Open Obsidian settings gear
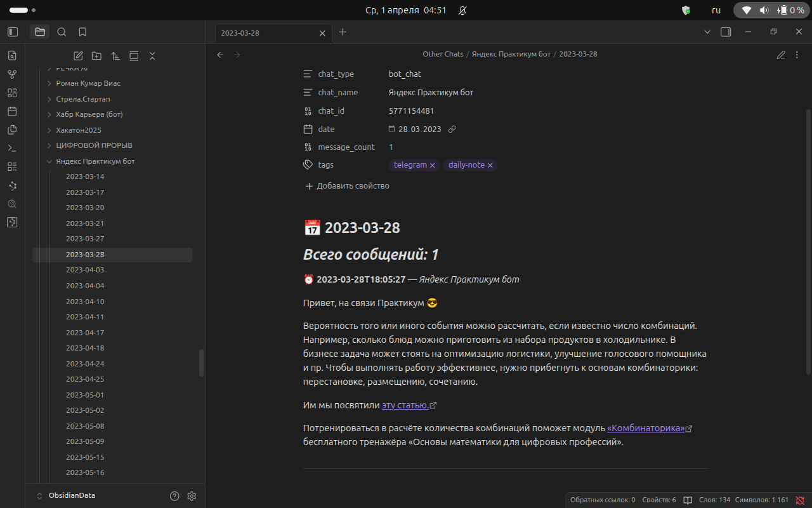The height and width of the screenshot is (508, 812). tap(192, 496)
